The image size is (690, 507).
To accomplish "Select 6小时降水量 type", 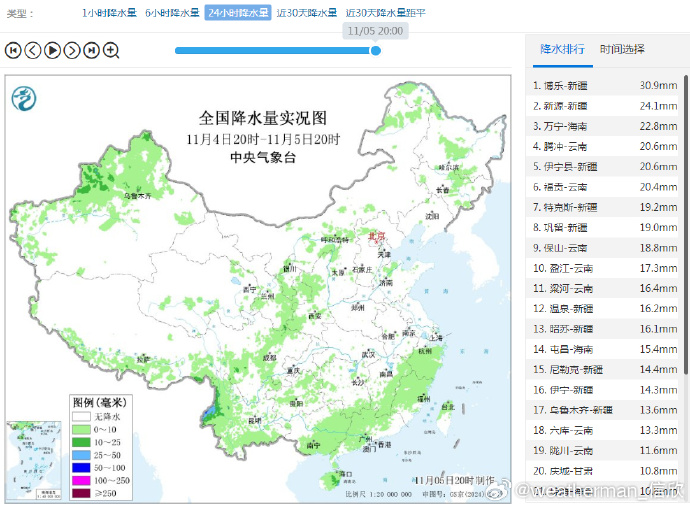I will pos(172,13).
